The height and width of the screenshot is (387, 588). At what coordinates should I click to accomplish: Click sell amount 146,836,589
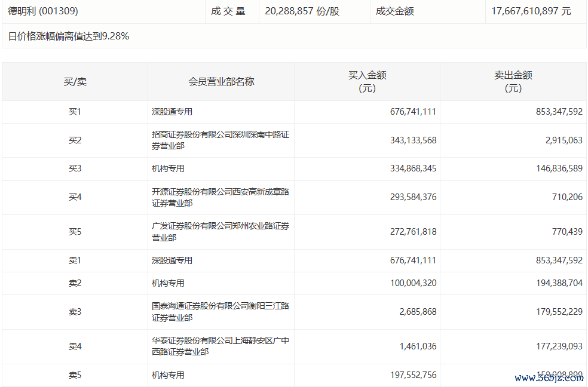coord(559,168)
